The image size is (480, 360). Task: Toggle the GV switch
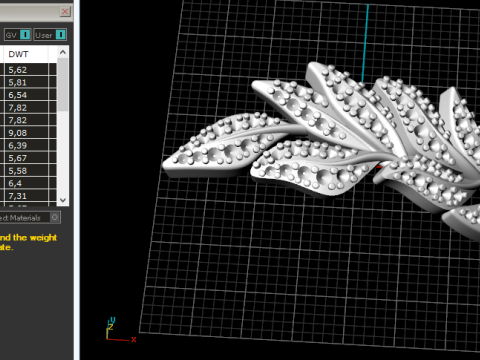pyautogui.click(x=18, y=35)
